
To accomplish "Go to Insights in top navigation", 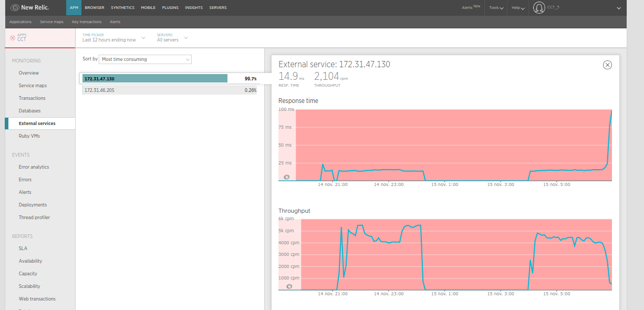I will (x=194, y=8).
